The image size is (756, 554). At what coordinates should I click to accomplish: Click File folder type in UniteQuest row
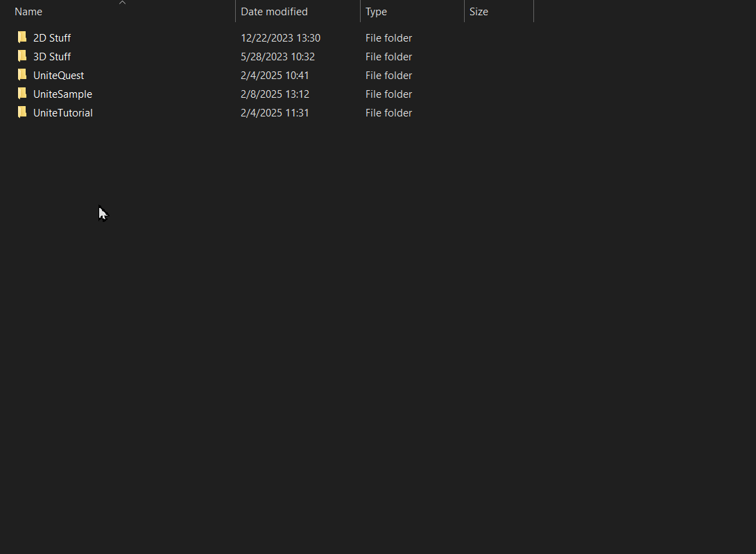click(x=388, y=76)
